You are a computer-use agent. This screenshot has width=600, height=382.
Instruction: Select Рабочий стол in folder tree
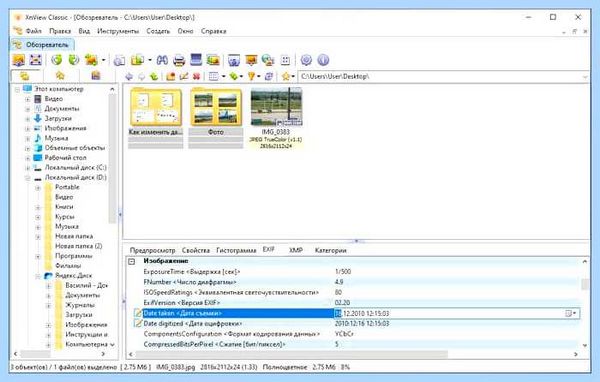[65, 158]
